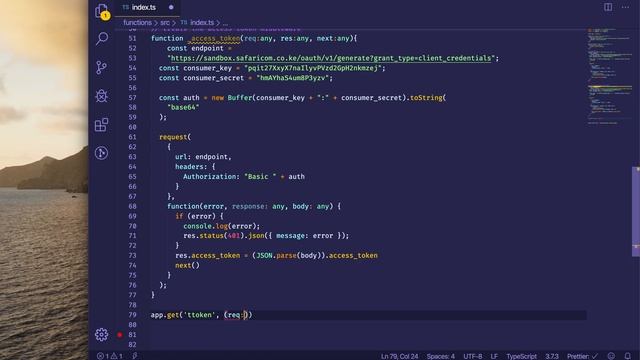Expand the breadcrumb ellipsis symbol

coord(225,24)
